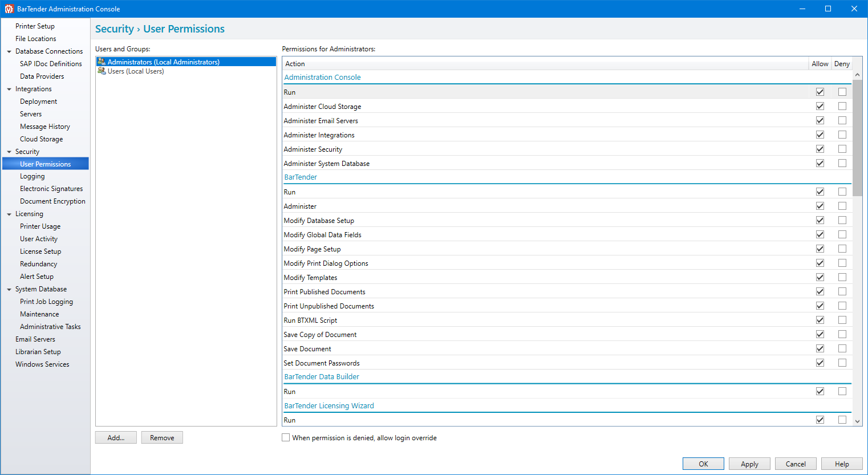
Task: Click the Apply button
Action: (749, 464)
